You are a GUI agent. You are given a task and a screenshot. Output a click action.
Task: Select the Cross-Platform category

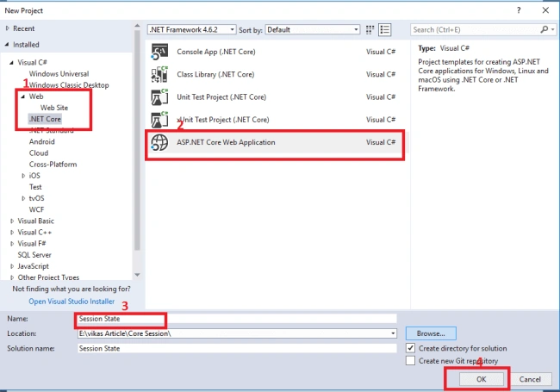click(x=53, y=165)
